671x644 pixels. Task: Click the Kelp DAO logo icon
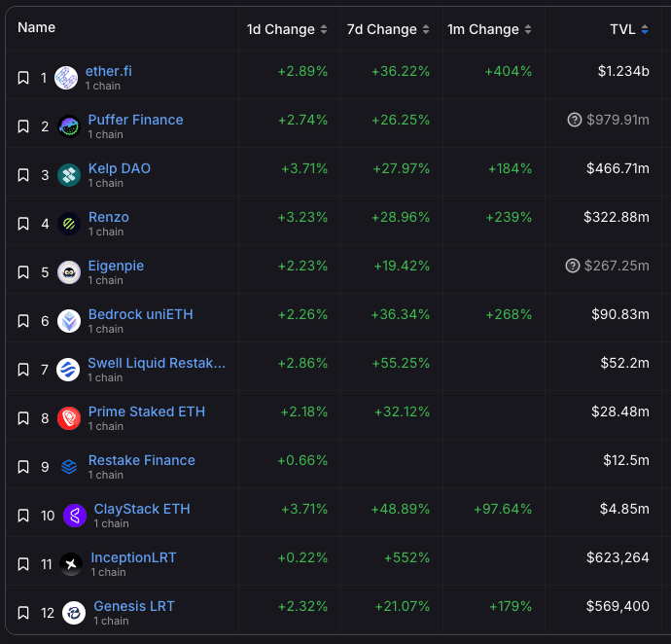[x=69, y=175]
